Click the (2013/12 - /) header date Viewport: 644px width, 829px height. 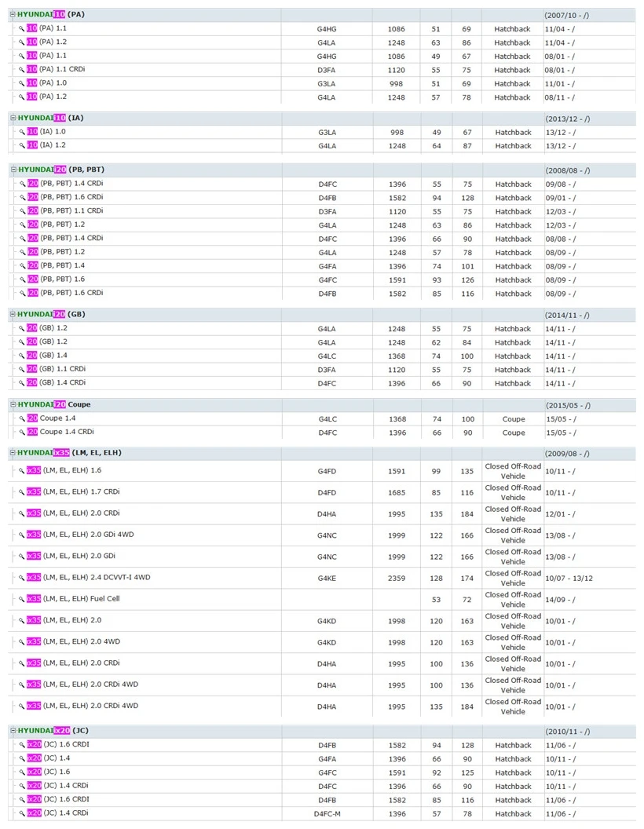[x=568, y=119]
